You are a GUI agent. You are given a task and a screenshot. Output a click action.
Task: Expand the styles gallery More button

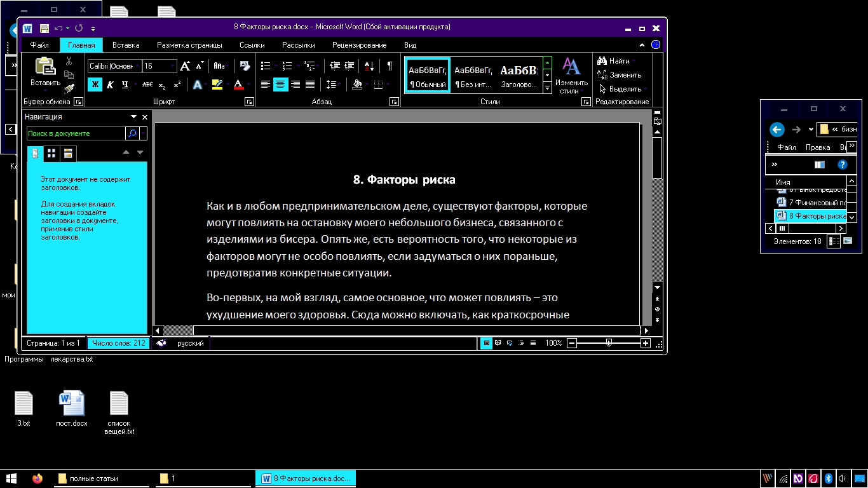click(548, 89)
